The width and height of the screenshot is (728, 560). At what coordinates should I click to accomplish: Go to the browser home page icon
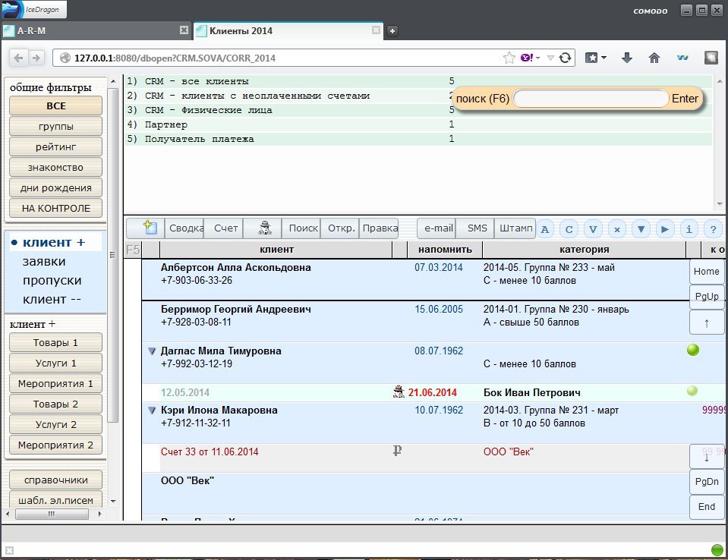coord(654,58)
